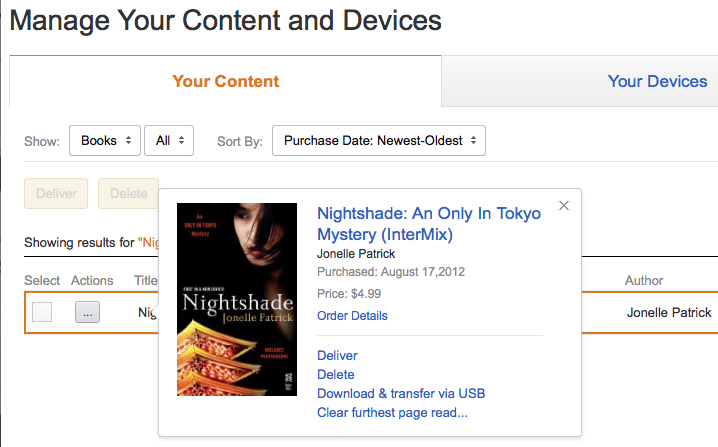718x447 pixels.
Task: View Order Details link
Action: tap(352, 316)
